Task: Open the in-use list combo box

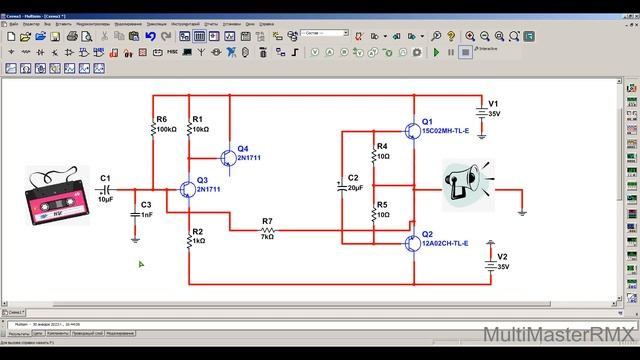Action: tap(324, 33)
